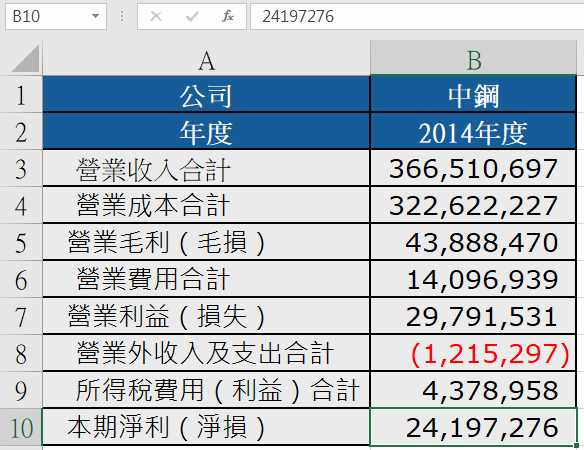Click cell containing 公司
The height and width of the screenshot is (450, 584).
point(206,94)
